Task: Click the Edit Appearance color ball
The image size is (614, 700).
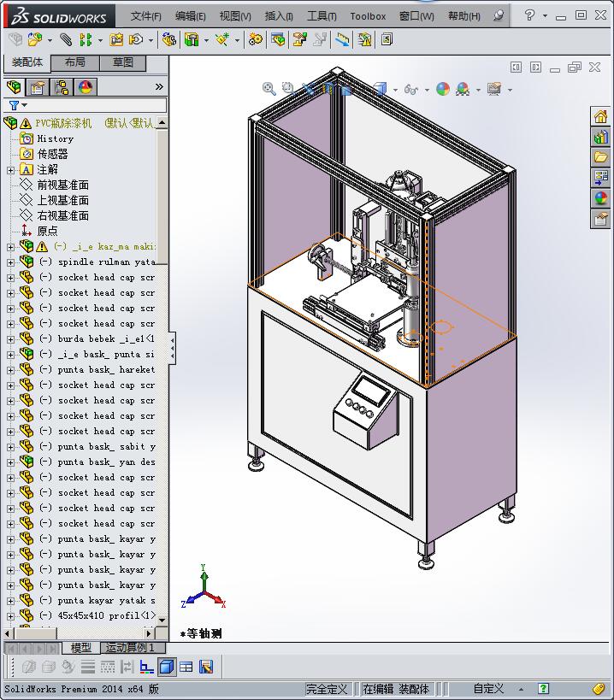Action: 442,89
